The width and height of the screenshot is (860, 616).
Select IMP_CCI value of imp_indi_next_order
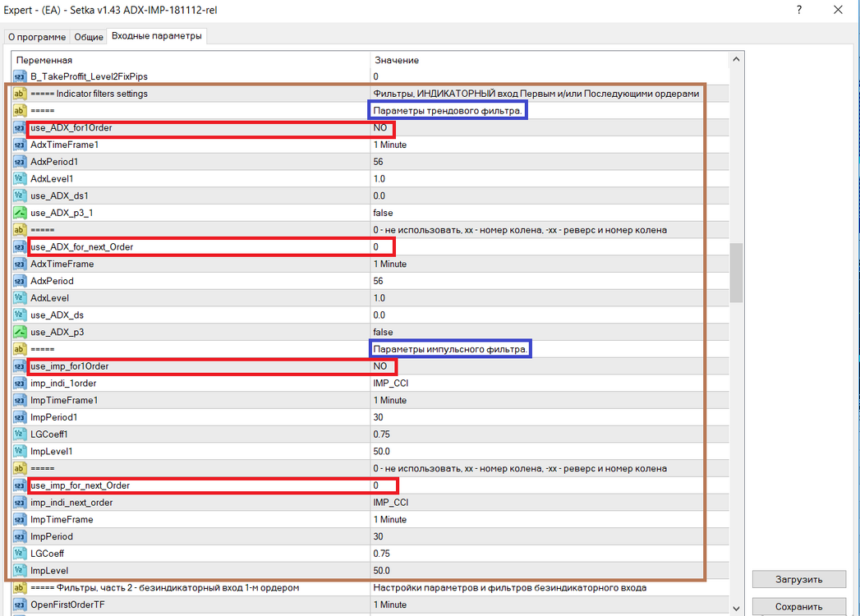390,503
